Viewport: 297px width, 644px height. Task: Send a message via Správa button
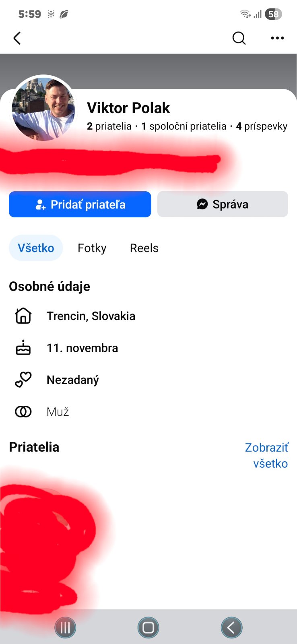[223, 204]
